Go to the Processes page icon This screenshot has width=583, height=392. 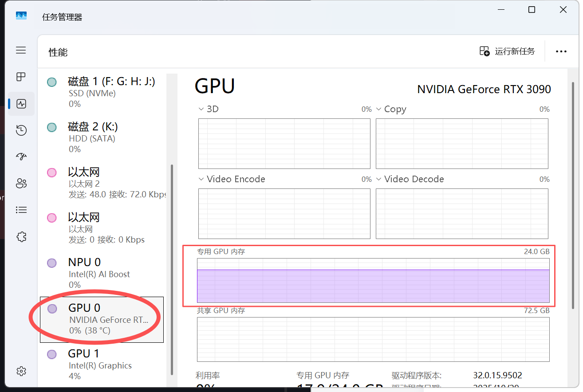tap(21, 77)
